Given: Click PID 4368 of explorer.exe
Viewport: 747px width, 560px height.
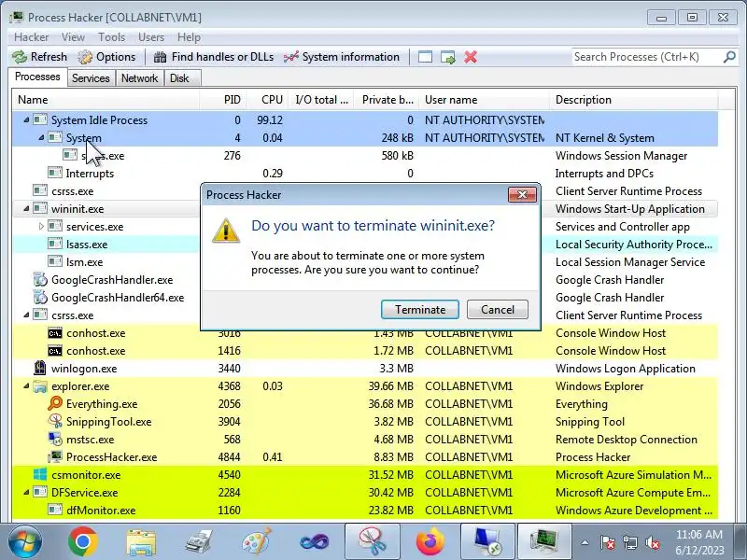Looking at the screenshot, I should 229,386.
